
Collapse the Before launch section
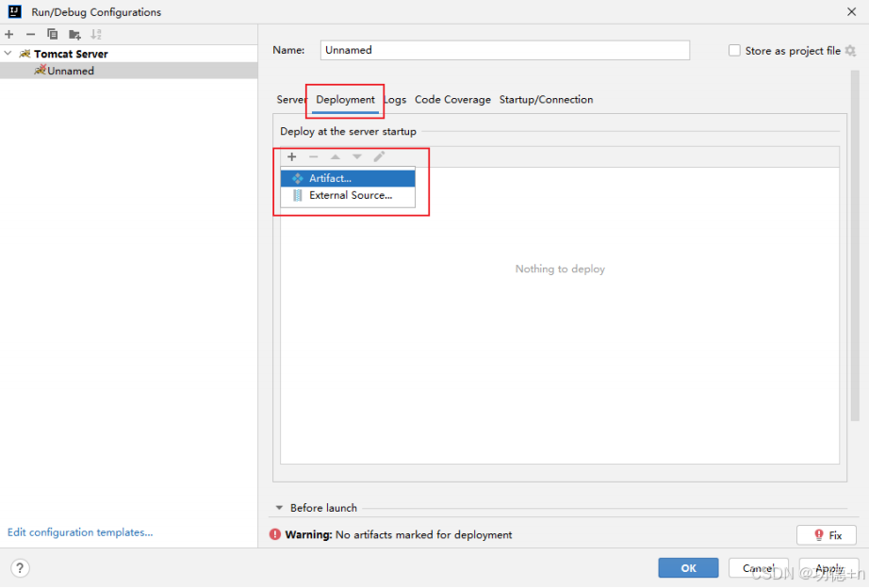[x=279, y=508]
